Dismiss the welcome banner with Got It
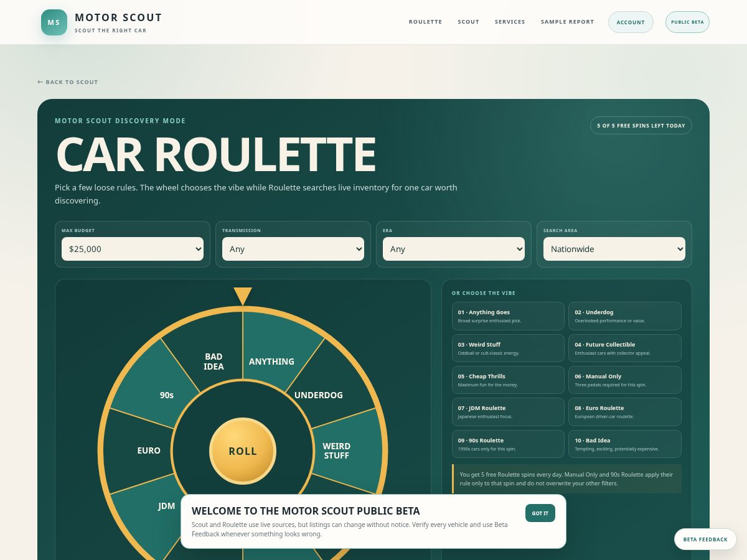The height and width of the screenshot is (560, 747). [540, 513]
